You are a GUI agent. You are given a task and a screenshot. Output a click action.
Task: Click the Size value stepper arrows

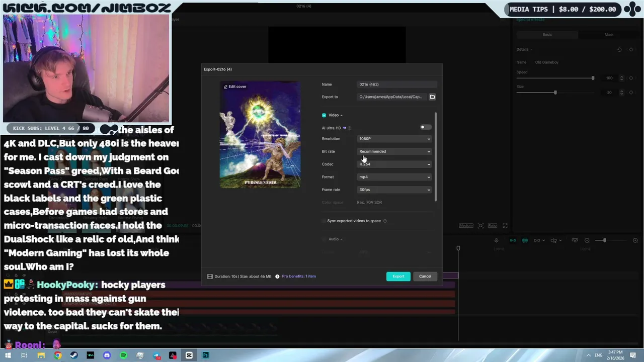coord(622,93)
